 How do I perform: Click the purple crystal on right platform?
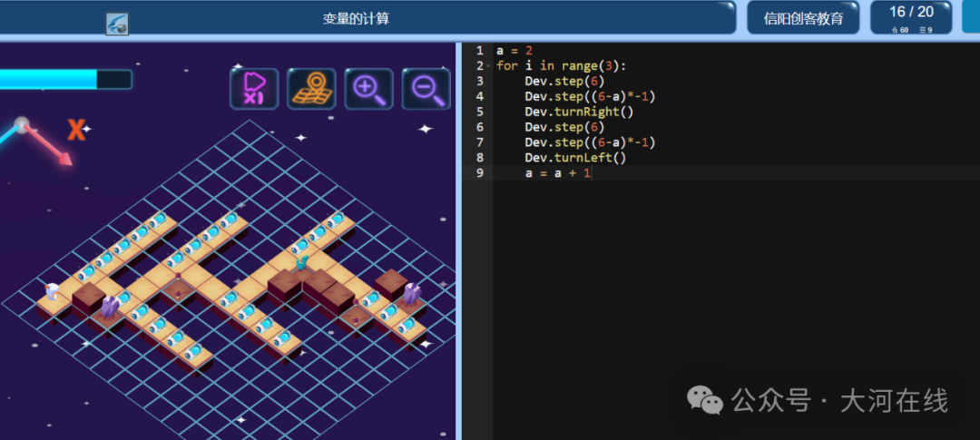point(411,293)
